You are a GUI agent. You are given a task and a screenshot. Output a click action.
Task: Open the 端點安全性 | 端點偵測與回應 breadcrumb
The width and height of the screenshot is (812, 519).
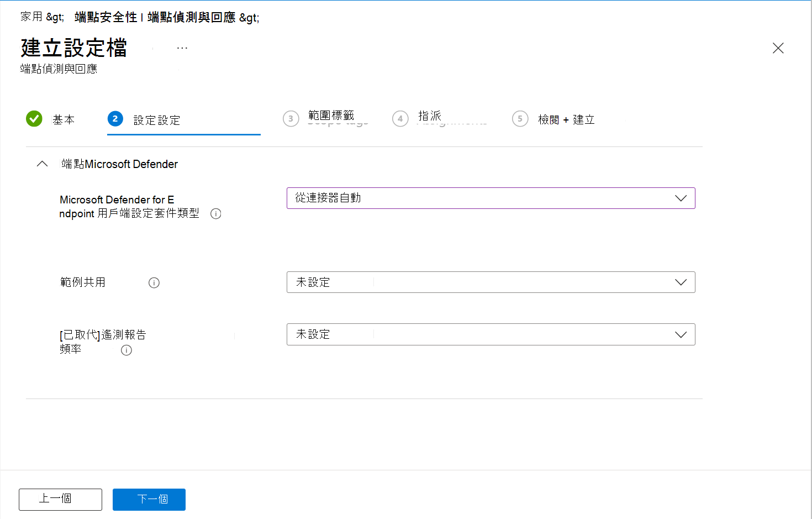click(x=155, y=17)
